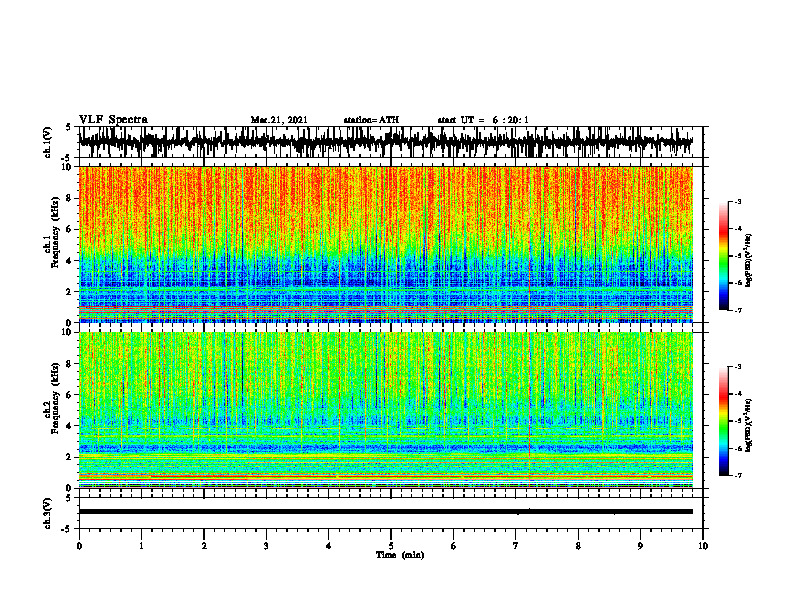Click the time axis tick label "5"
Image resolution: width=792 pixels, height=612 pixels.
tap(391, 546)
